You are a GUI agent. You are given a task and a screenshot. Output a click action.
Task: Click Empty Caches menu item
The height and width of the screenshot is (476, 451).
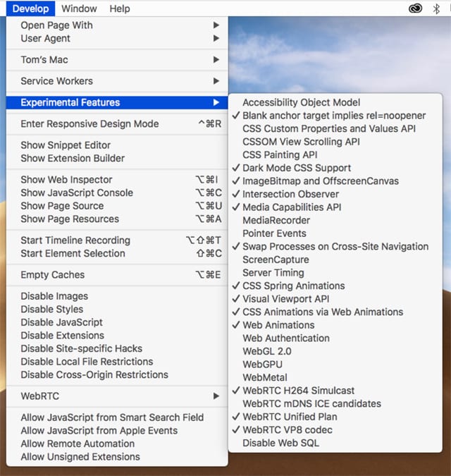tap(52, 275)
